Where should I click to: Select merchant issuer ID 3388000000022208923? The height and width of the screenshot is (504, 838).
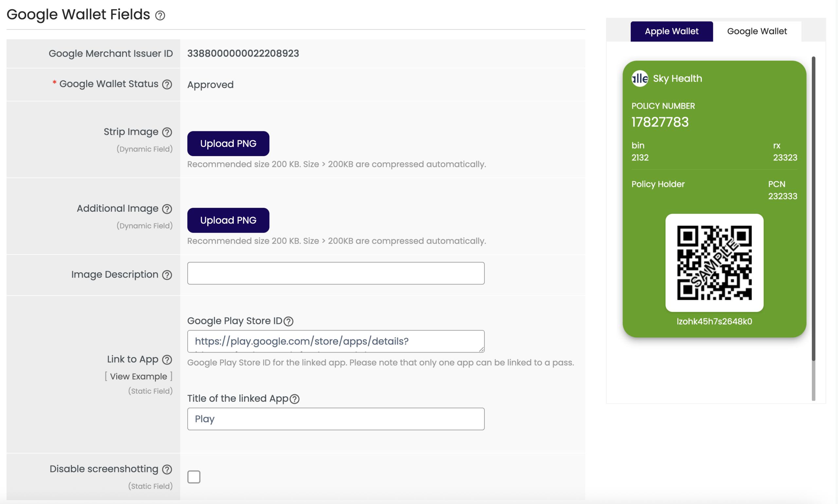coord(243,53)
